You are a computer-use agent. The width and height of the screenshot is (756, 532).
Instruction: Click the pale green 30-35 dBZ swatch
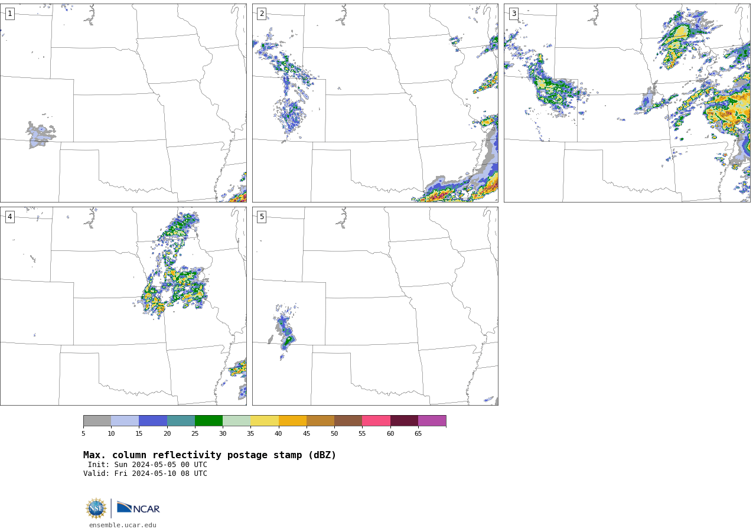(236, 420)
